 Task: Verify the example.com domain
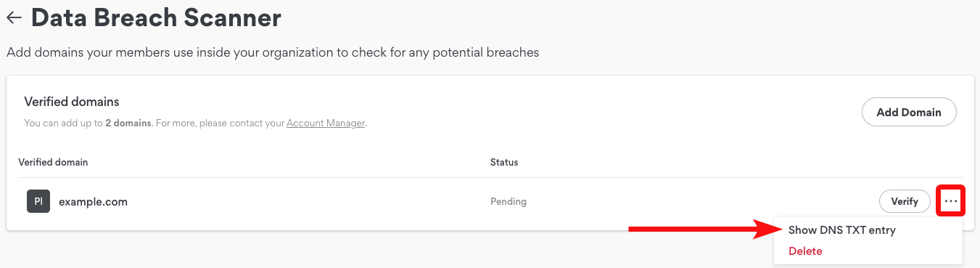[905, 201]
